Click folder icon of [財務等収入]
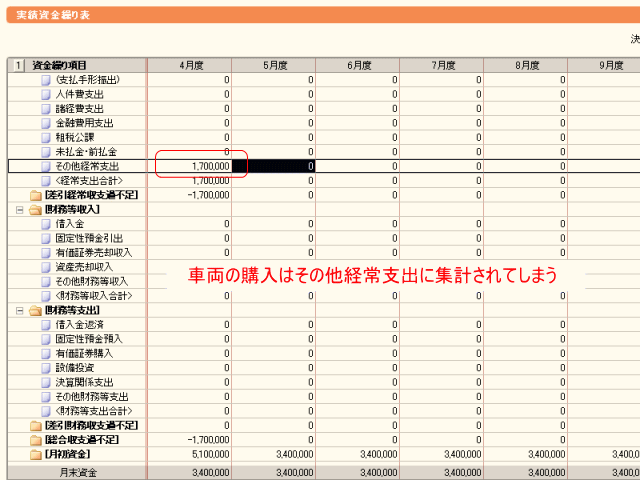The image size is (640, 480). click(x=36, y=210)
